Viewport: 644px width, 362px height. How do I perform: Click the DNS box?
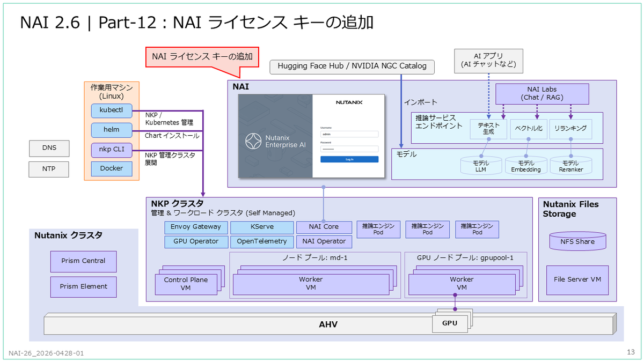tap(49, 147)
